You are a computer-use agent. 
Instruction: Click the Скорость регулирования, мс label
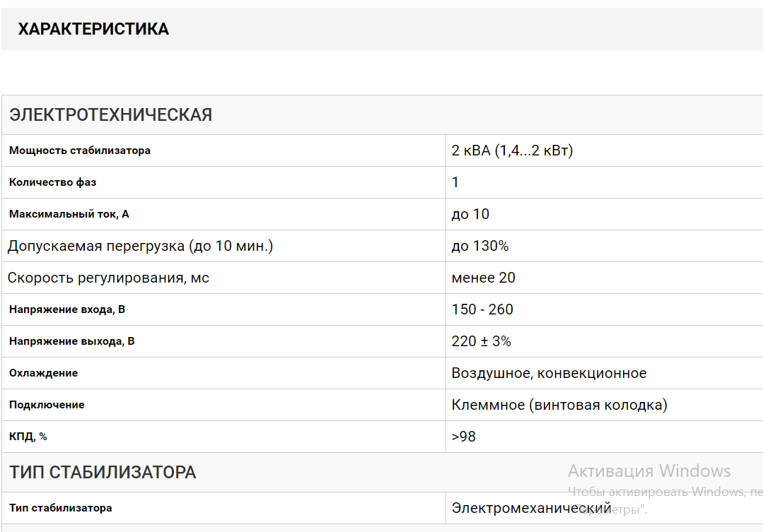pyautogui.click(x=108, y=278)
